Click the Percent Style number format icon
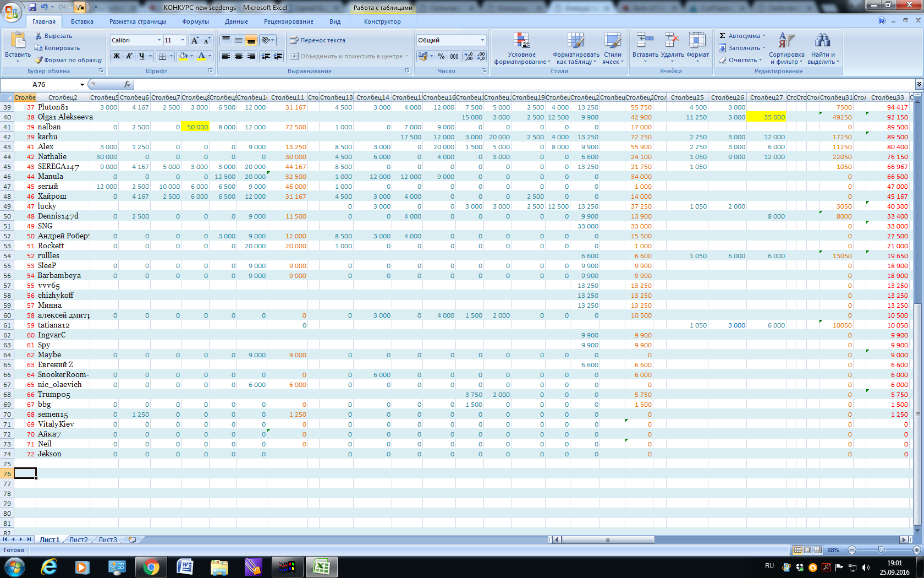Screen dimensions: 924x578 click(441, 56)
